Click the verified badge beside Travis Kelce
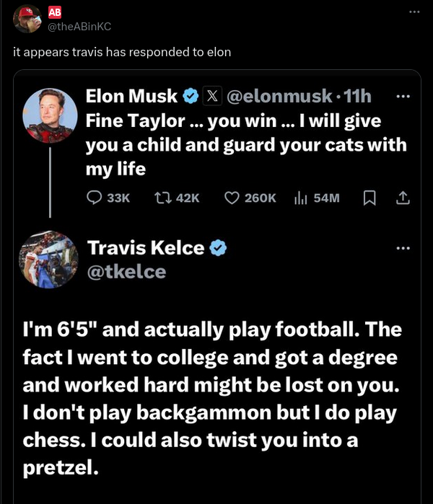The width and height of the screenshot is (433, 504). coord(219,248)
